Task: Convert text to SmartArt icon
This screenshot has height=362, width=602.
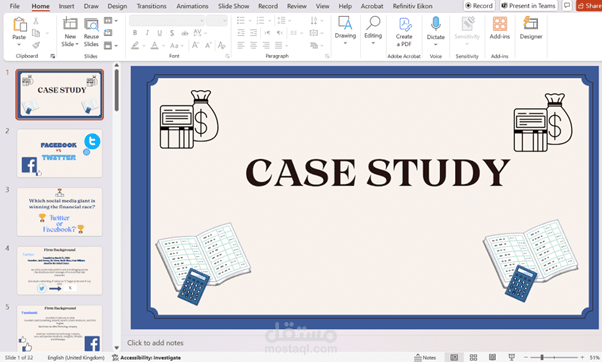Action: click(x=314, y=45)
